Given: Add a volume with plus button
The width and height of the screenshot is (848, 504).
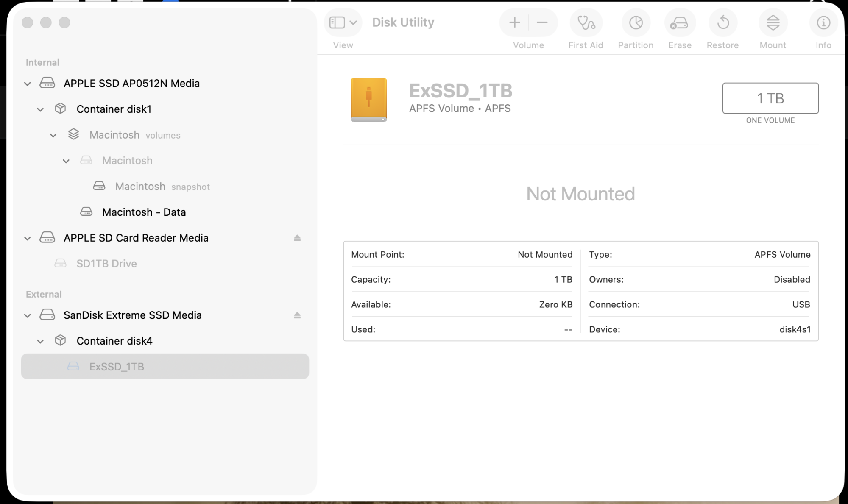Looking at the screenshot, I should pyautogui.click(x=515, y=22).
